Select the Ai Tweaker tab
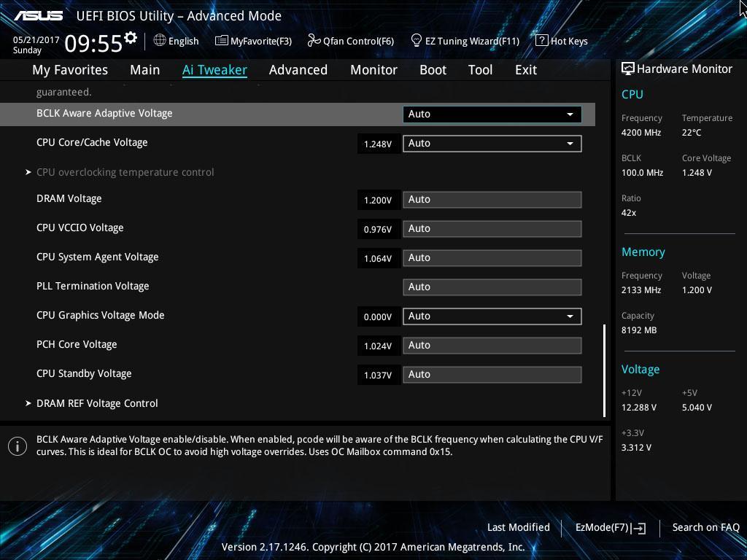The image size is (747, 560). click(214, 70)
